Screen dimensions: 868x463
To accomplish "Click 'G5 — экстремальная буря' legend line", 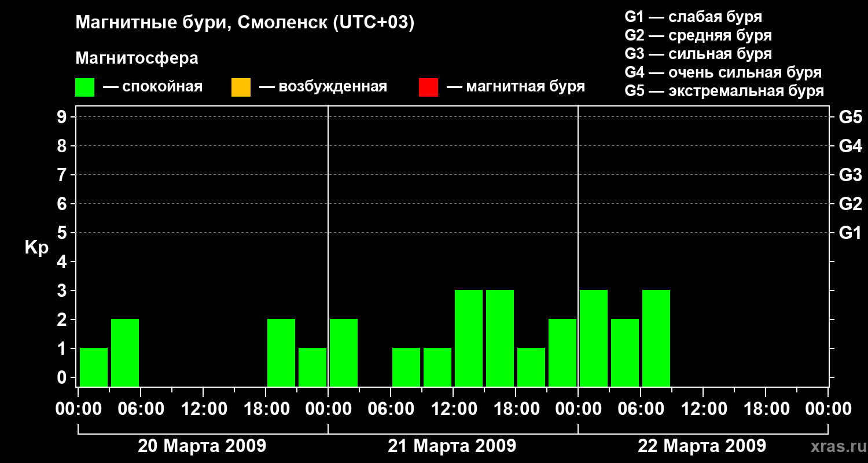I will tap(724, 91).
